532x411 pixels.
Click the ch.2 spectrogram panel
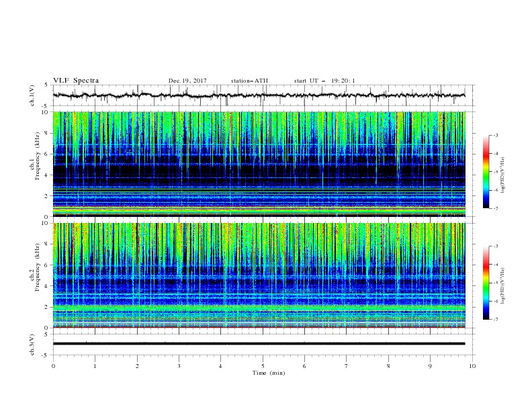(x=259, y=275)
